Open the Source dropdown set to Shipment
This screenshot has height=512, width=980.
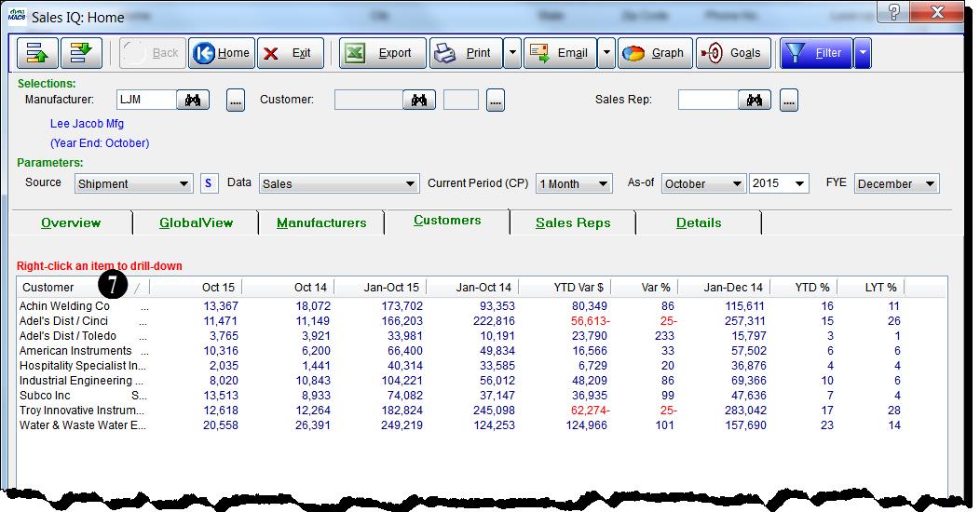coord(134,183)
